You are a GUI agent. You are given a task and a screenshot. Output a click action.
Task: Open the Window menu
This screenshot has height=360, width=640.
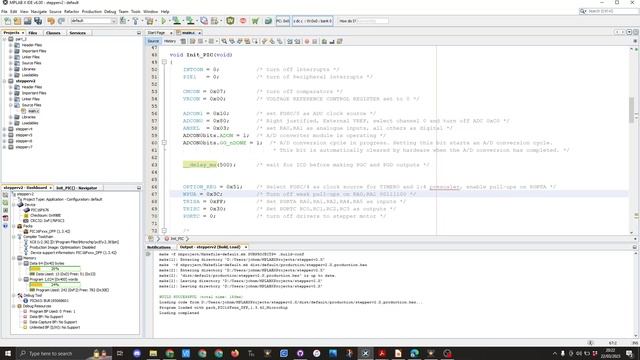coord(150,11)
